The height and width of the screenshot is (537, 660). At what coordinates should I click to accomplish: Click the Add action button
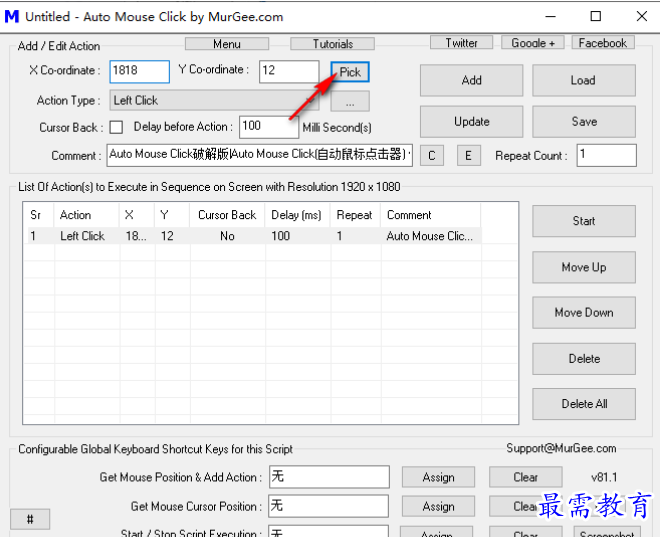tap(471, 80)
